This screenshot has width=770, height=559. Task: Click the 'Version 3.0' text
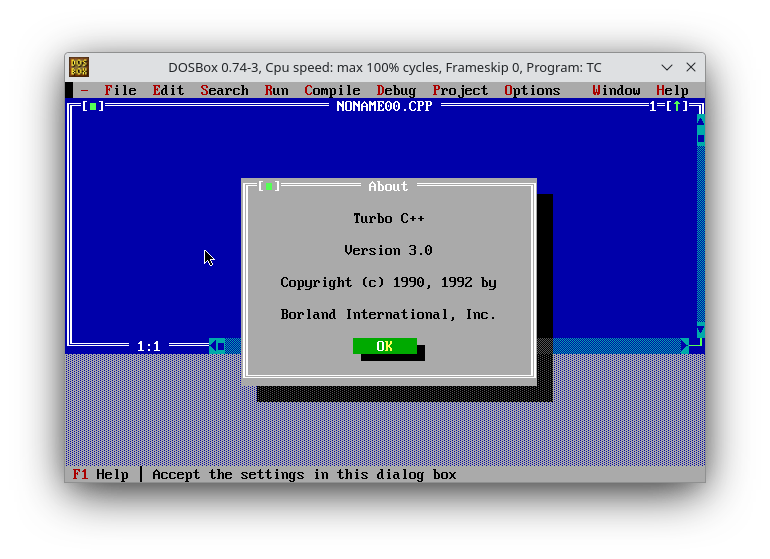388,250
